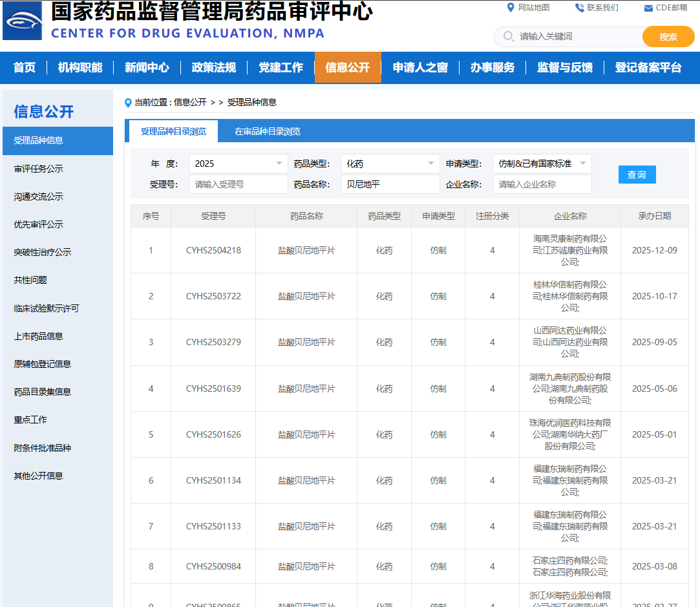Click the 受理号 input field

238,184
